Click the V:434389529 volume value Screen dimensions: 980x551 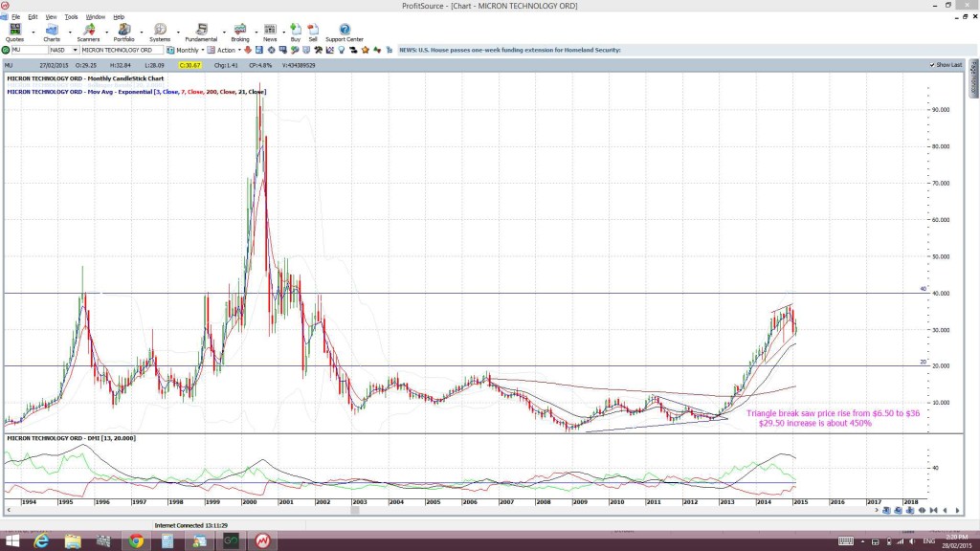[299, 65]
